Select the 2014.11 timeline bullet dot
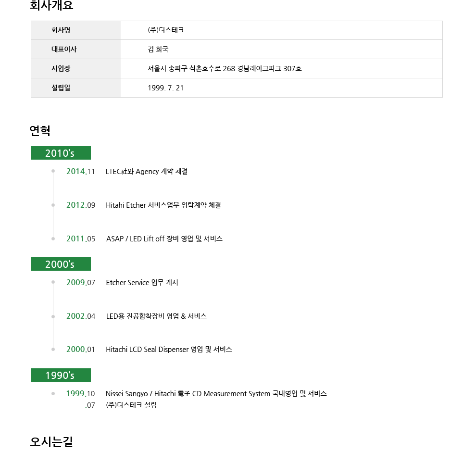 53,171
